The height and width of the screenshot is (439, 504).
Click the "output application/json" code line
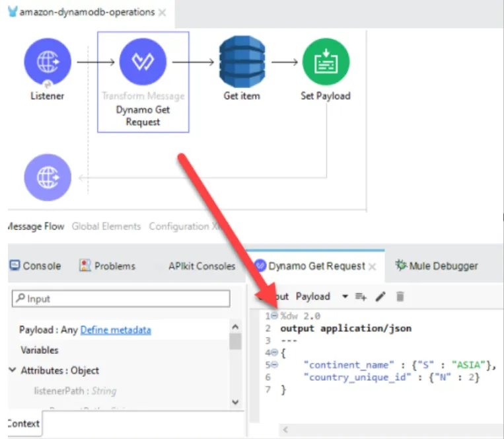click(x=346, y=328)
